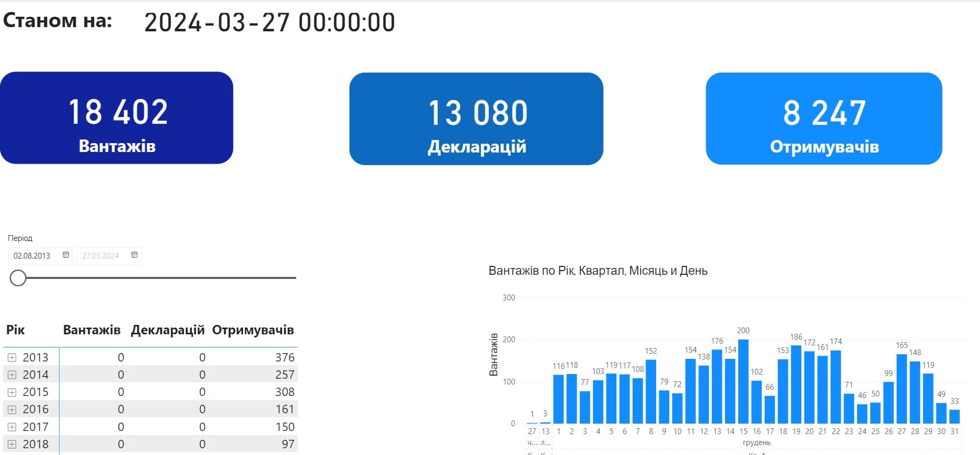This screenshot has height=455, width=980.
Task: Select the chart bar for day 8 (152)
Action: coord(651,391)
